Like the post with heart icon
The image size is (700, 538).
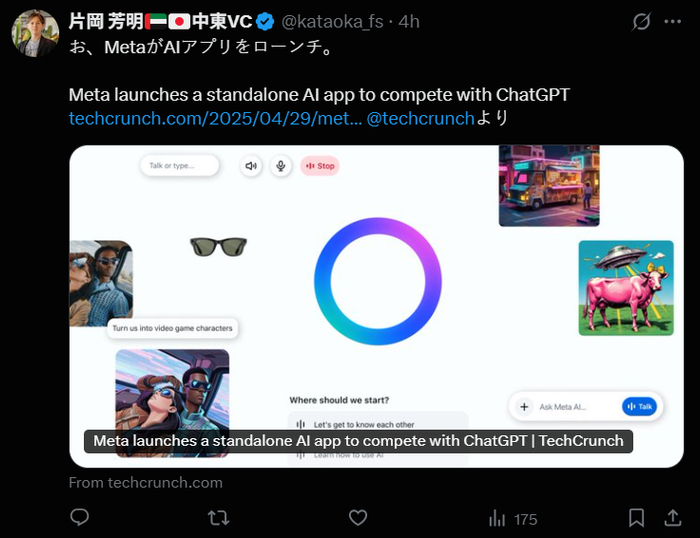click(358, 518)
